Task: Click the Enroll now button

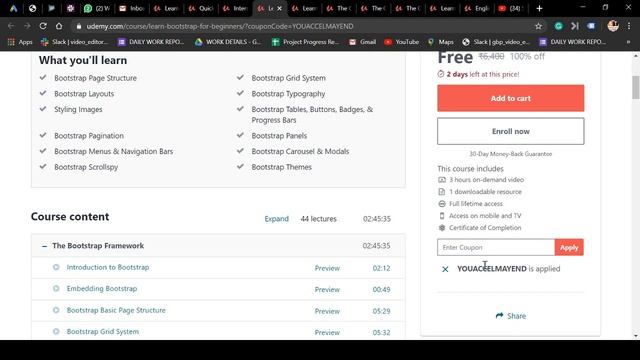Action: click(x=511, y=131)
